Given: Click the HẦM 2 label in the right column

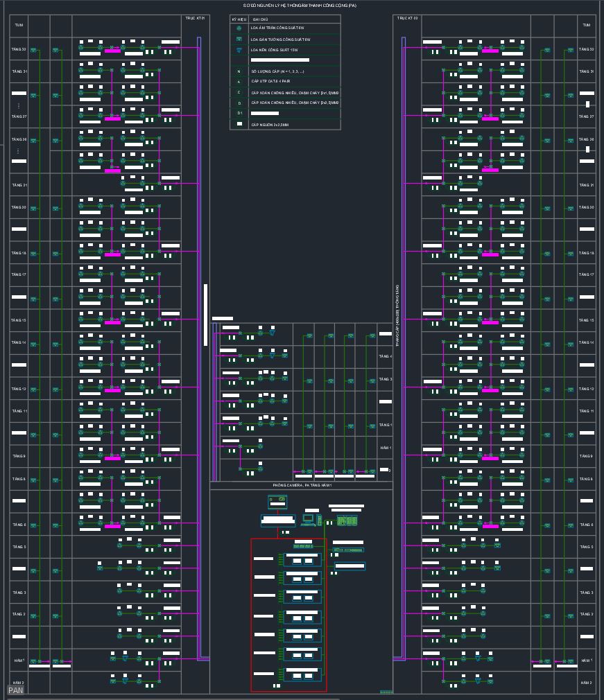Looking at the screenshot, I should [x=586, y=683].
